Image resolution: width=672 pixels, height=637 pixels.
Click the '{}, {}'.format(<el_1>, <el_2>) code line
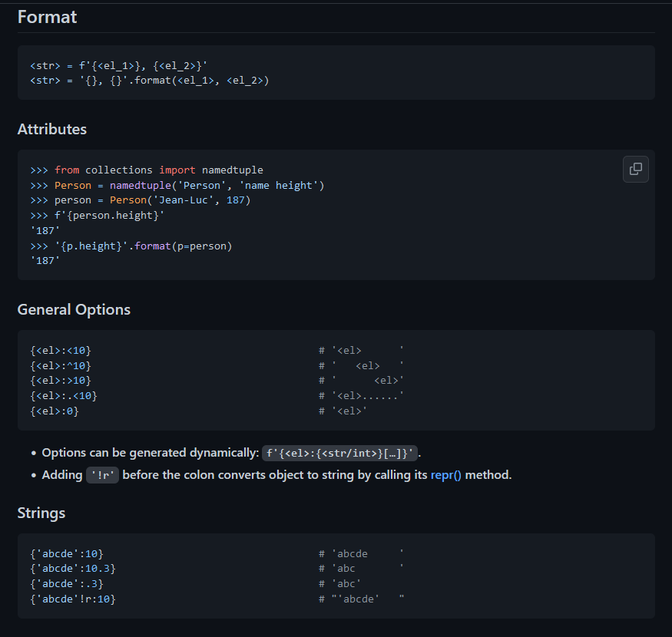[150, 80]
